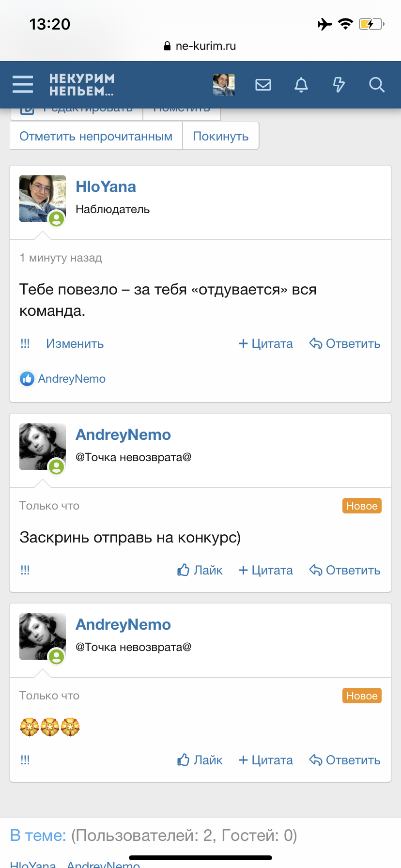The width and height of the screenshot is (401, 868).
Task: Reply to HloYana's post via "Ответить"
Action: 345,343
